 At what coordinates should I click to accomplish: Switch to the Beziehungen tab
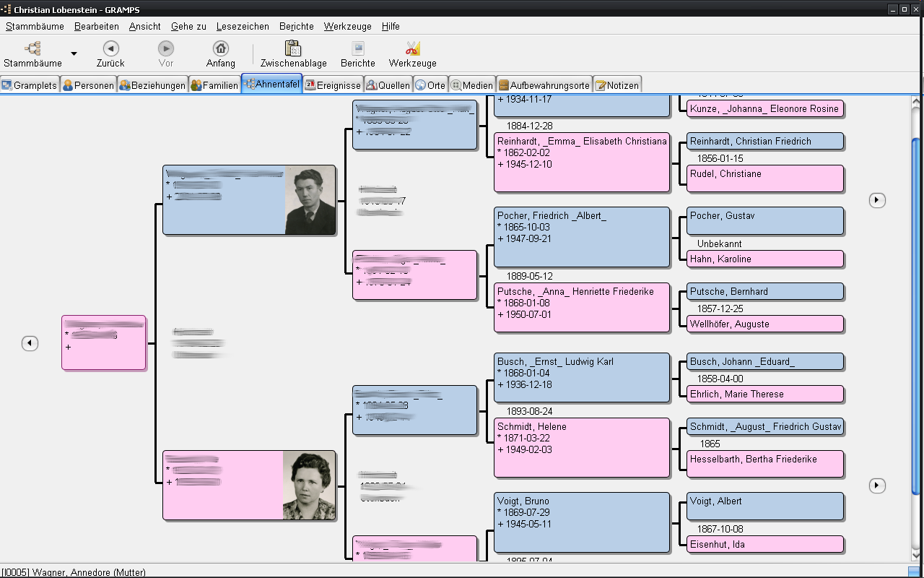pyautogui.click(x=152, y=85)
